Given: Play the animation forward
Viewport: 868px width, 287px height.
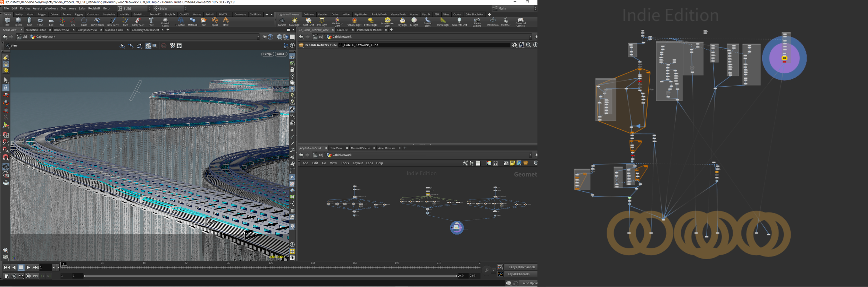Looking at the screenshot, I should [x=28, y=267].
